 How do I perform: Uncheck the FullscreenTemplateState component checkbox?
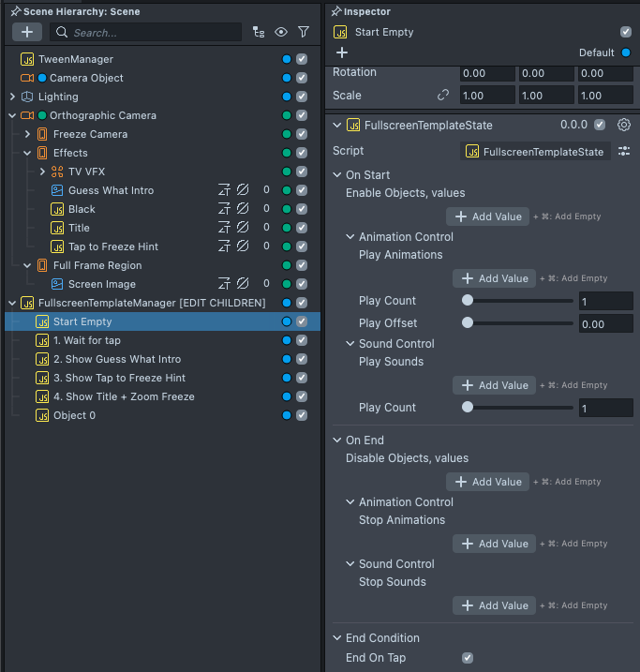(x=600, y=125)
